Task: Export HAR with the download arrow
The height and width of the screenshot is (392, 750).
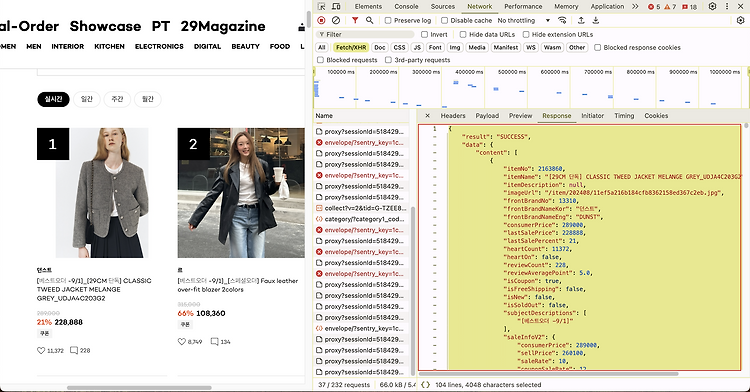Action: pyautogui.click(x=596, y=21)
